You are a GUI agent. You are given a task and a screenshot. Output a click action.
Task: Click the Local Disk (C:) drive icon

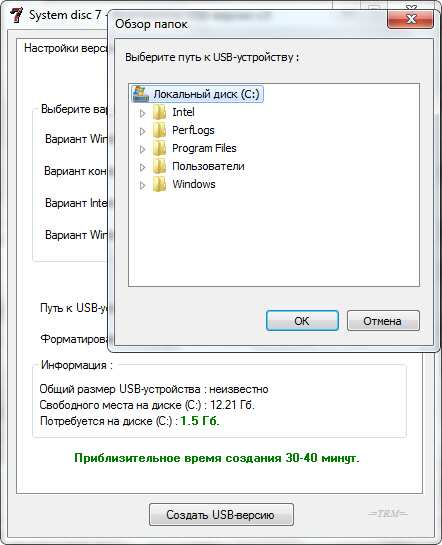141,94
